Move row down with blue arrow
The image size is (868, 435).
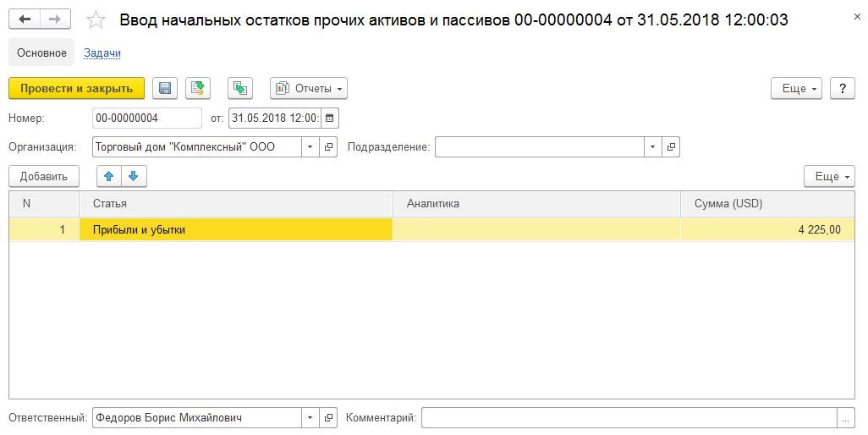pyautogui.click(x=134, y=177)
